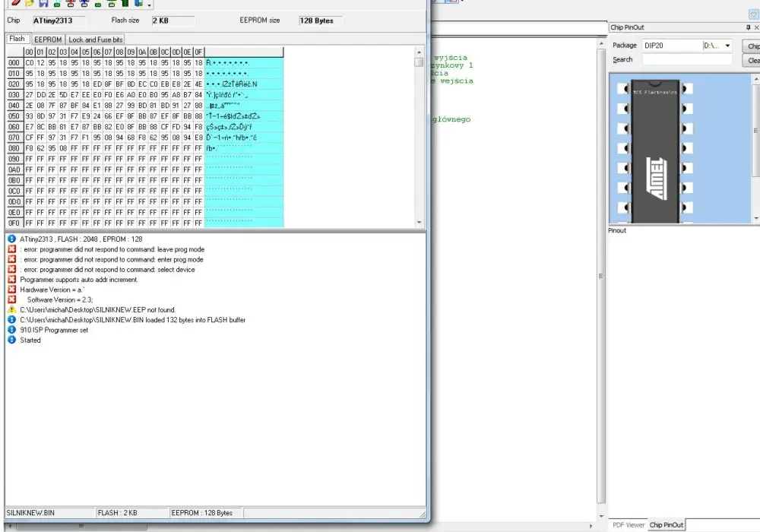The image size is (760, 532).
Task: Click the yellow open-file toolbar icon
Action: [x=29, y=3]
